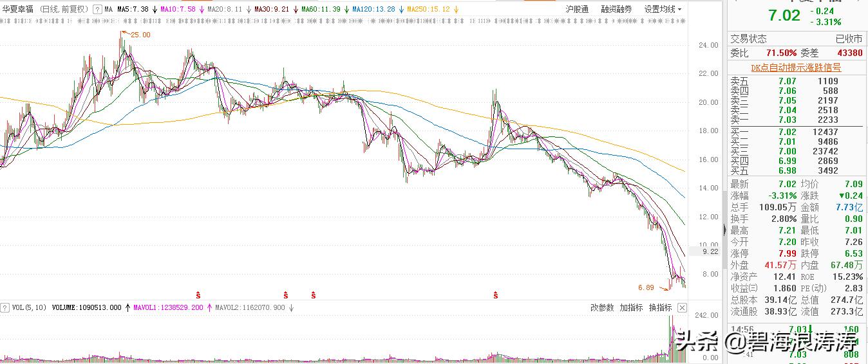Click the 卖一 7.03 order row

click(x=796, y=120)
